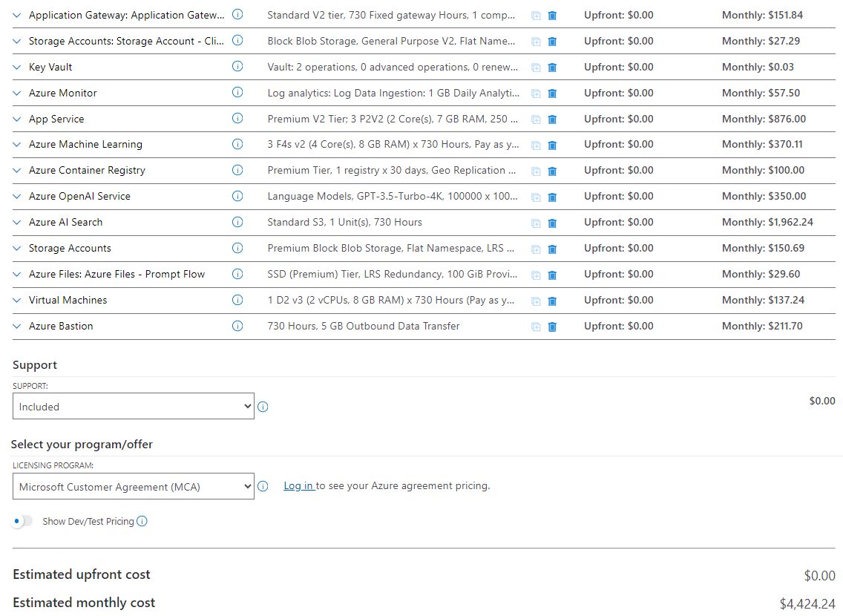Click the estimated monthly cost $4,424.24
Viewport: 843px width, 616px height.
[807, 603]
